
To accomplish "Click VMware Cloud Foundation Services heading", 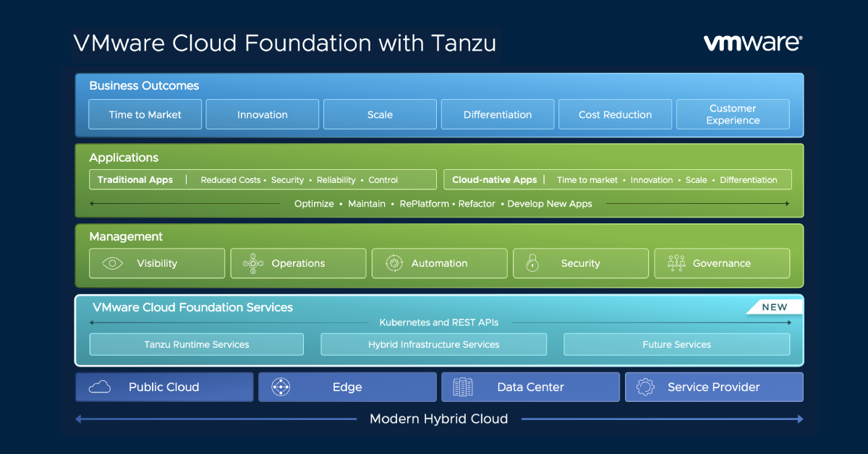I will [192, 307].
